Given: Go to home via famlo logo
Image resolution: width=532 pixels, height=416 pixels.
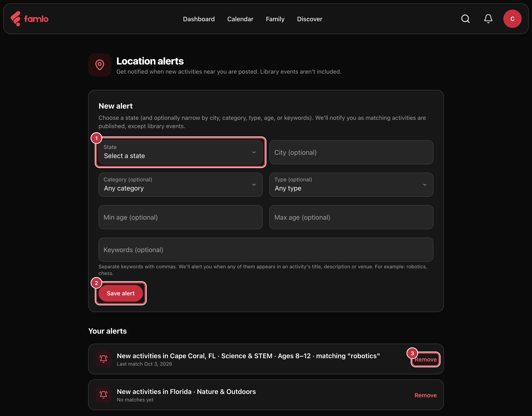Looking at the screenshot, I should click(30, 19).
